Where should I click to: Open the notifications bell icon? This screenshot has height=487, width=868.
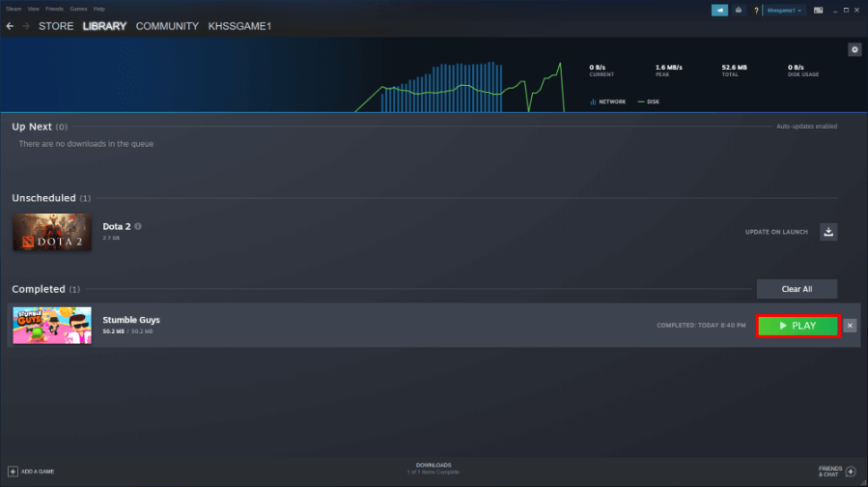coord(739,10)
